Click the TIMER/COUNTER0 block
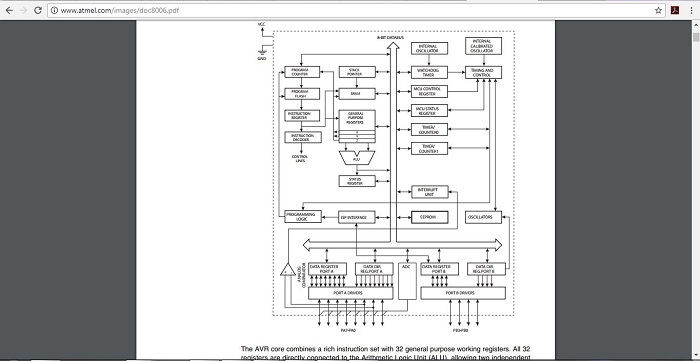This screenshot has height=361, width=700. [x=429, y=129]
